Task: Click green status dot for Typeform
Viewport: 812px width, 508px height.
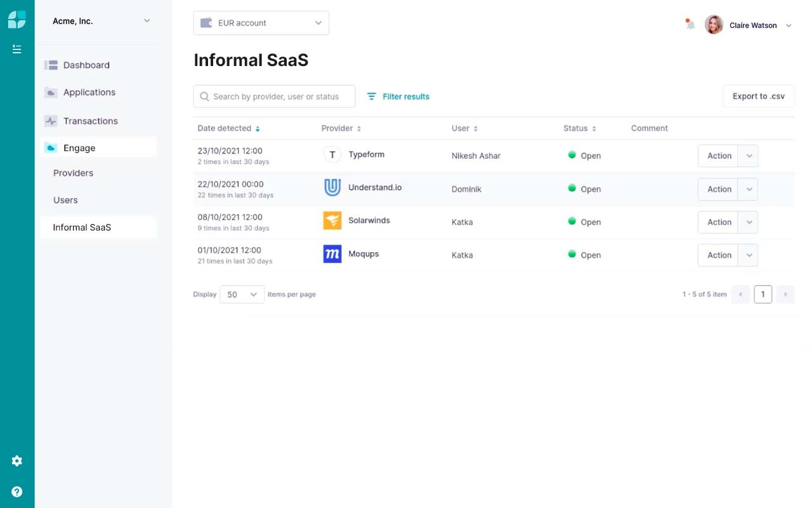Action: (572, 155)
